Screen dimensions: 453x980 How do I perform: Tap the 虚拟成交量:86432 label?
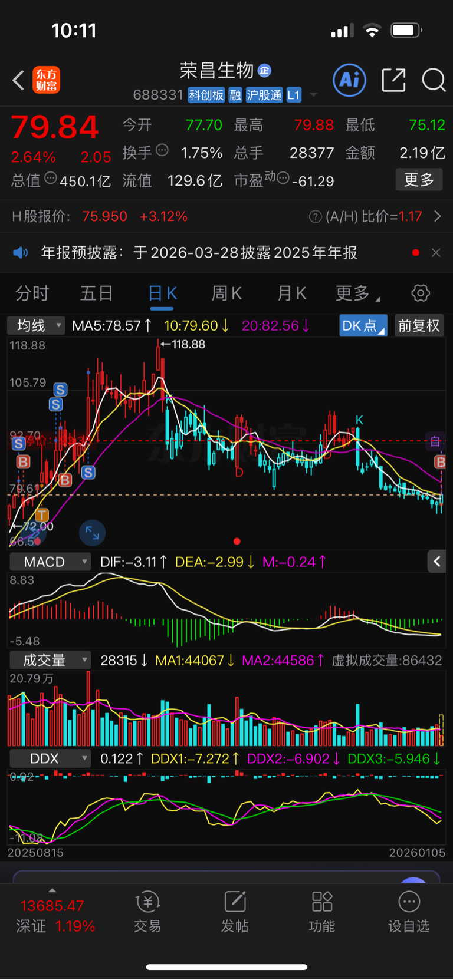coord(387,661)
